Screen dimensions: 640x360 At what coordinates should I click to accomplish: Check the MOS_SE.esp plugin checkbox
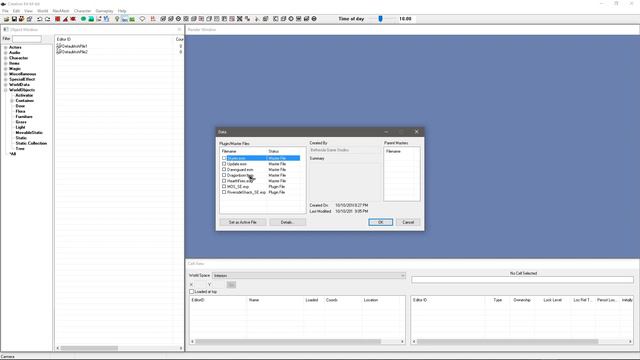[224, 187]
